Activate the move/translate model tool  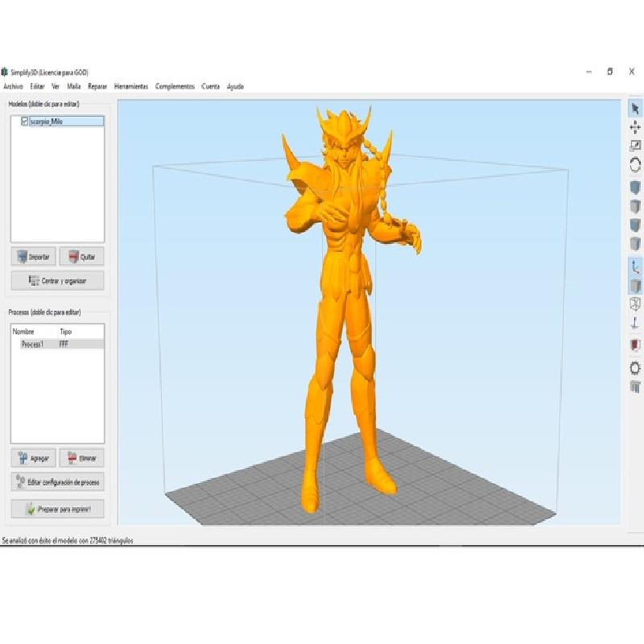[x=634, y=127]
